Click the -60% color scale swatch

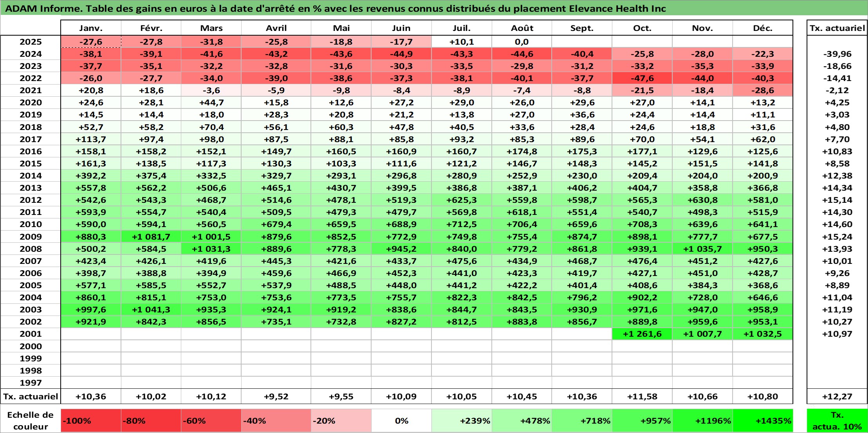pos(211,421)
